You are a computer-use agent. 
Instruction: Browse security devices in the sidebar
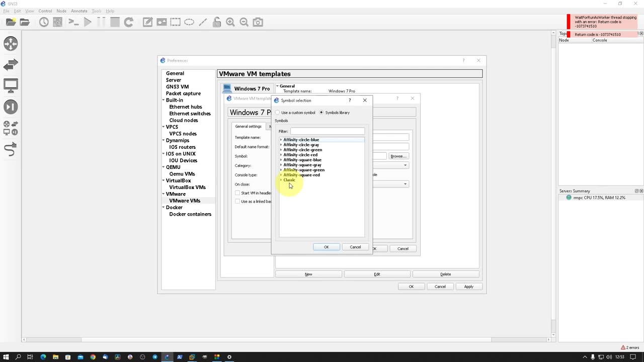click(x=11, y=107)
